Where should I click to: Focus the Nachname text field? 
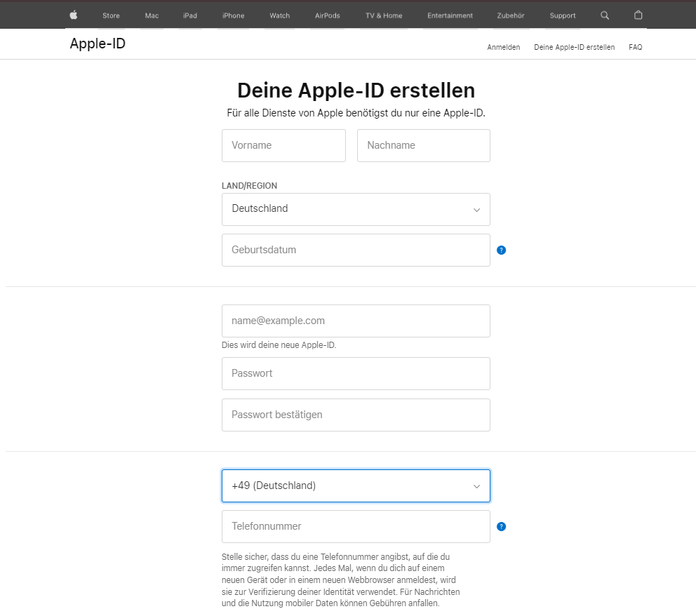[423, 145]
